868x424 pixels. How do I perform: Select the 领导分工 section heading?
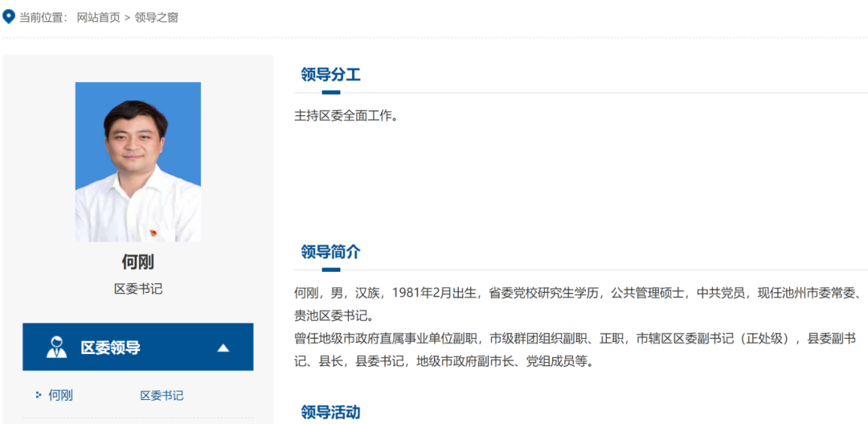[x=330, y=74]
